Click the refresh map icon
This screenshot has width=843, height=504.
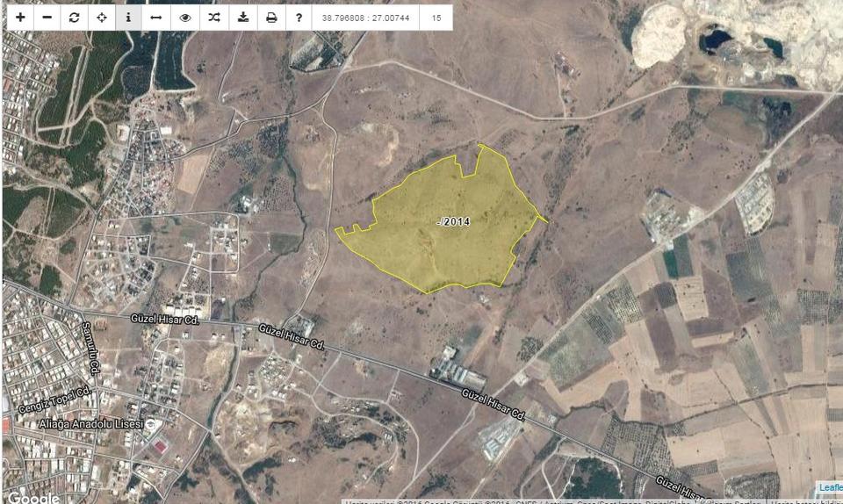pos(75,18)
